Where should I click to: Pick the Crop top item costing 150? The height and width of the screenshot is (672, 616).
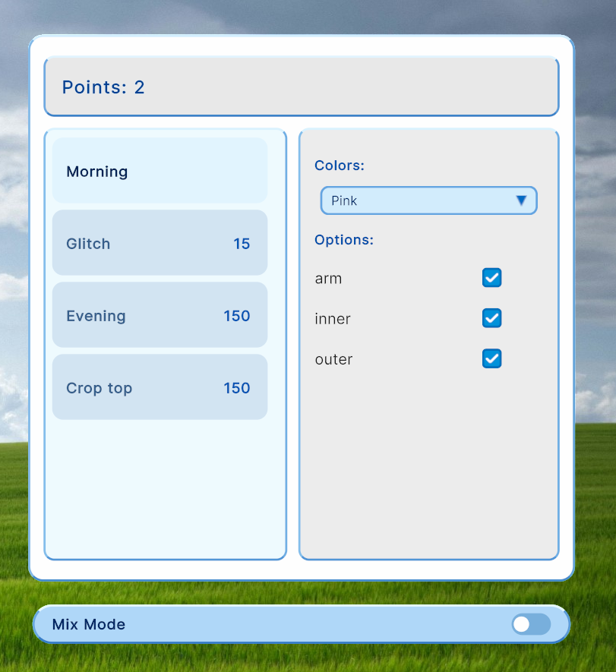[x=160, y=387]
